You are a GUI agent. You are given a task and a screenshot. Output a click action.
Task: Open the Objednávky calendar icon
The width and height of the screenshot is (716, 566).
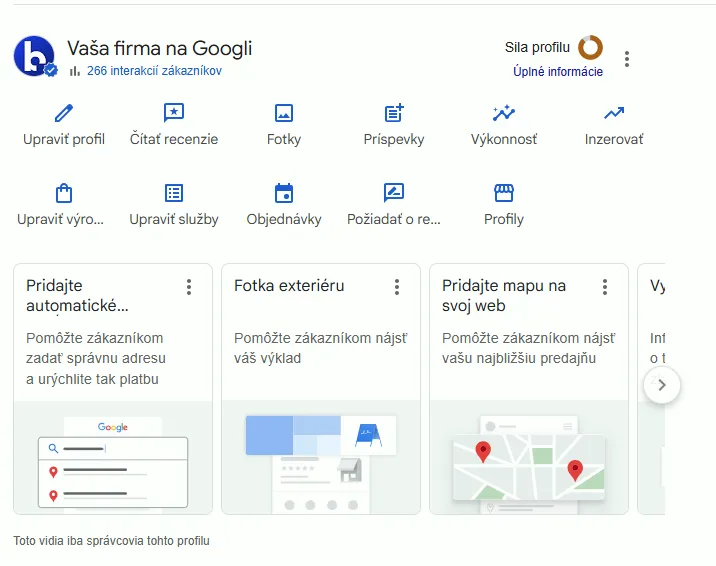tap(284, 193)
